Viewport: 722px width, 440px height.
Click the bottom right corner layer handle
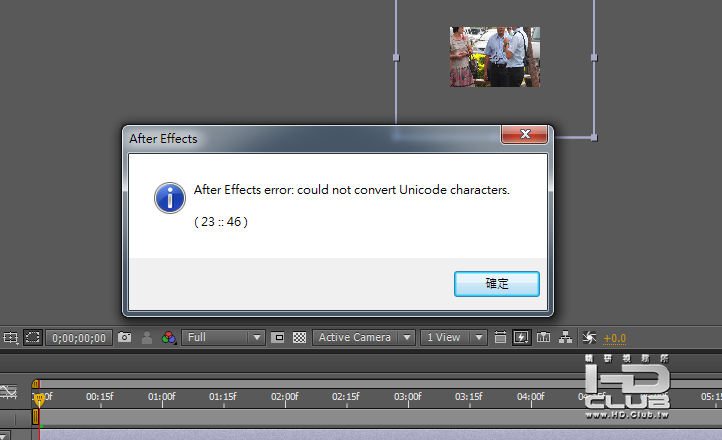[x=594, y=138]
